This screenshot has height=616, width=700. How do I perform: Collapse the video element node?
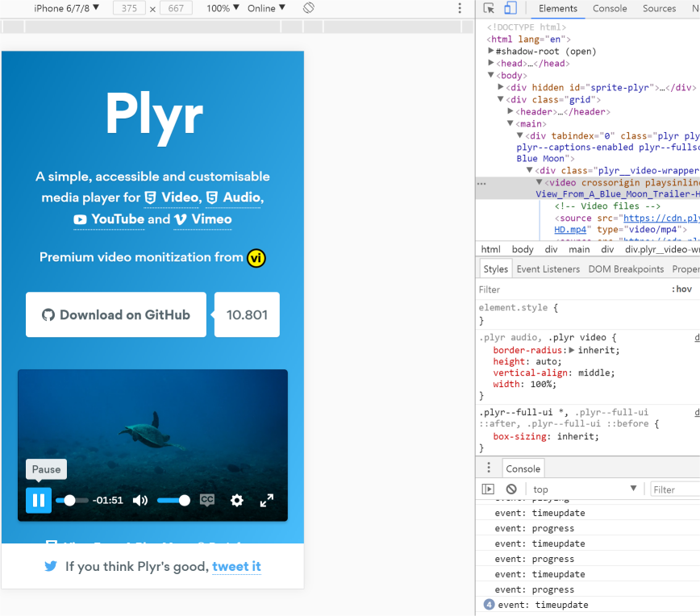pos(540,182)
